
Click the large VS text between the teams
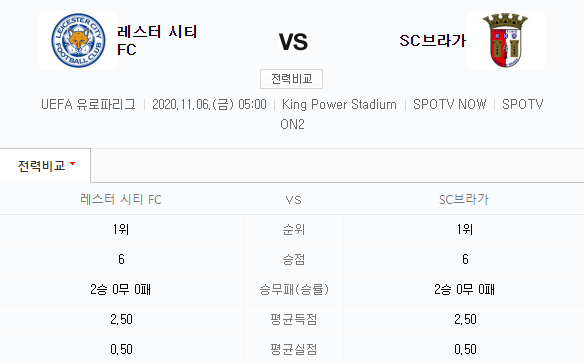[293, 42]
